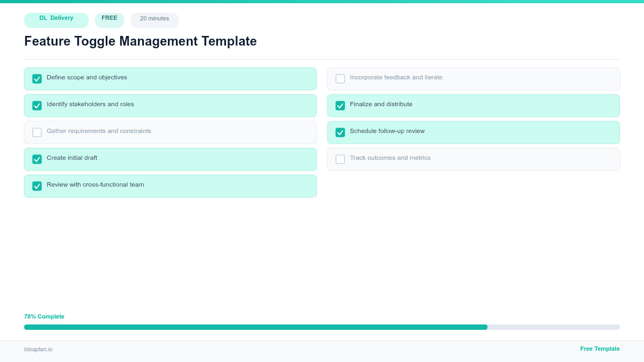The width and height of the screenshot is (644, 362).
Task: Check "Gather requirements and constraints"
Action: point(37,132)
